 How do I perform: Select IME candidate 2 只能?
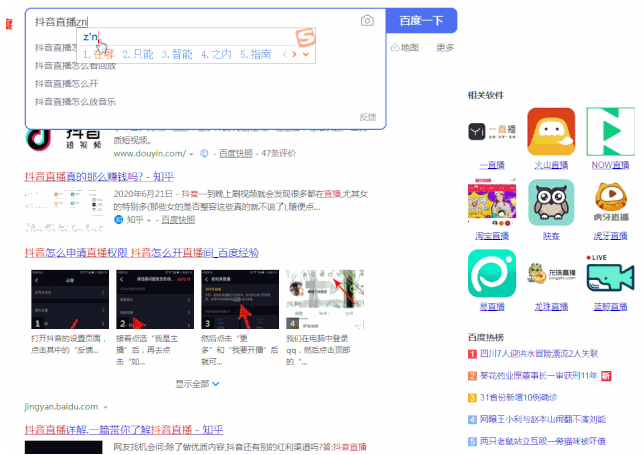[138, 54]
